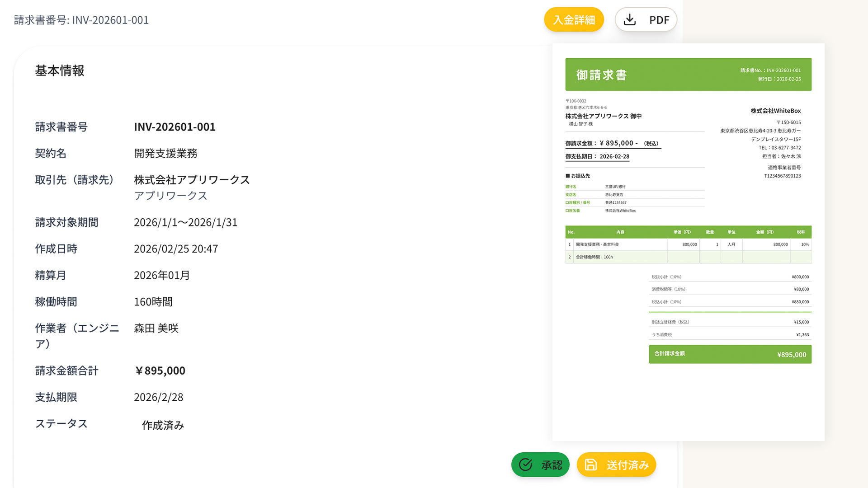Click the 2026/1/1～2026/1/31 billing period value
Screen dimensions: 868x488
185,223
